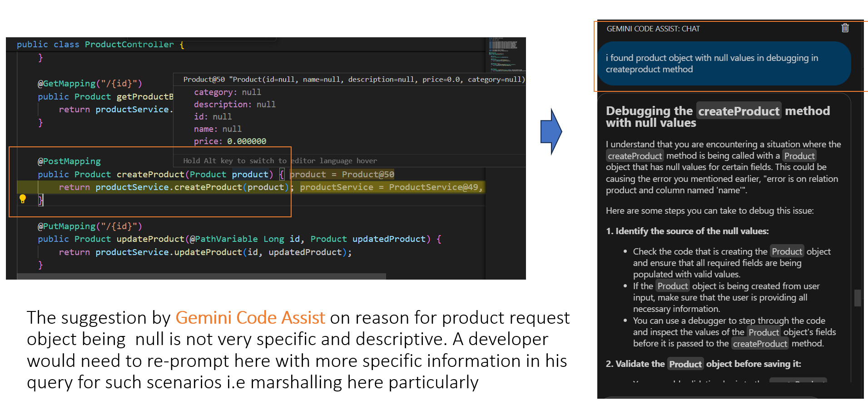Click the 'getProductB' method name in the editor
868x401 pixels.
(x=145, y=97)
